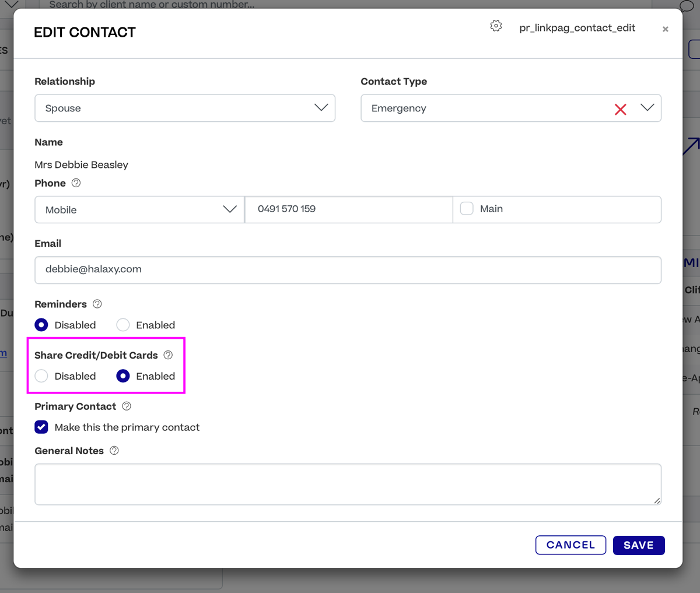The height and width of the screenshot is (593, 700).
Task: Close the Edit Contact dialog with X
Action: coord(665,29)
